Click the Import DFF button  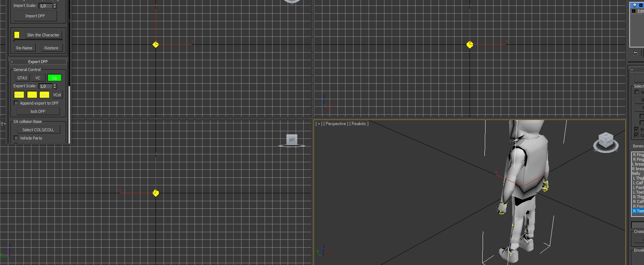[35, 16]
